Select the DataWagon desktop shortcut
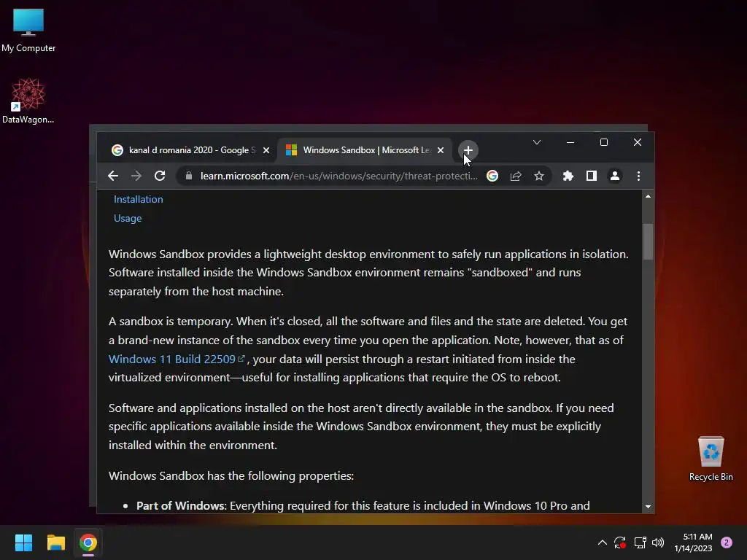Image resolution: width=747 pixels, height=560 pixels. [x=28, y=101]
